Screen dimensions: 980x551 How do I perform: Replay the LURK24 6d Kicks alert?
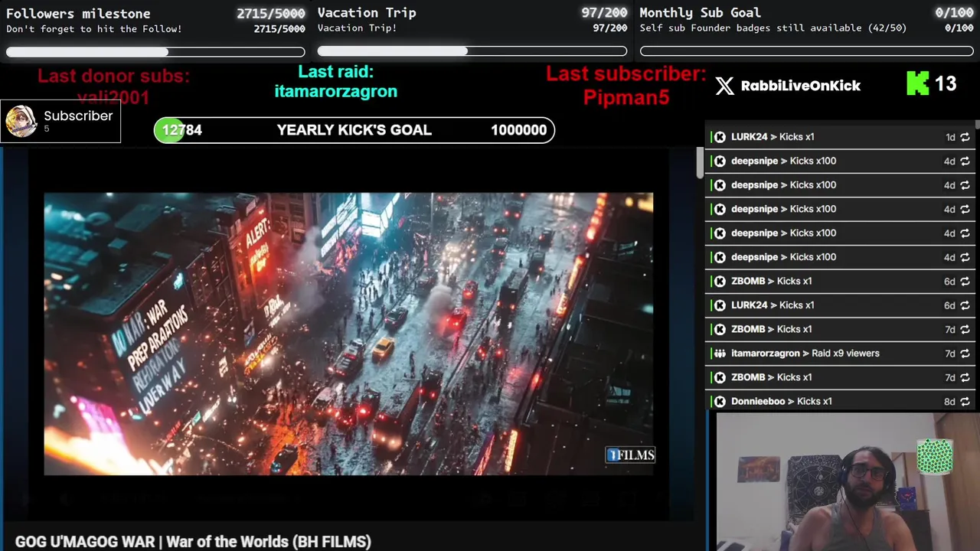click(x=965, y=305)
